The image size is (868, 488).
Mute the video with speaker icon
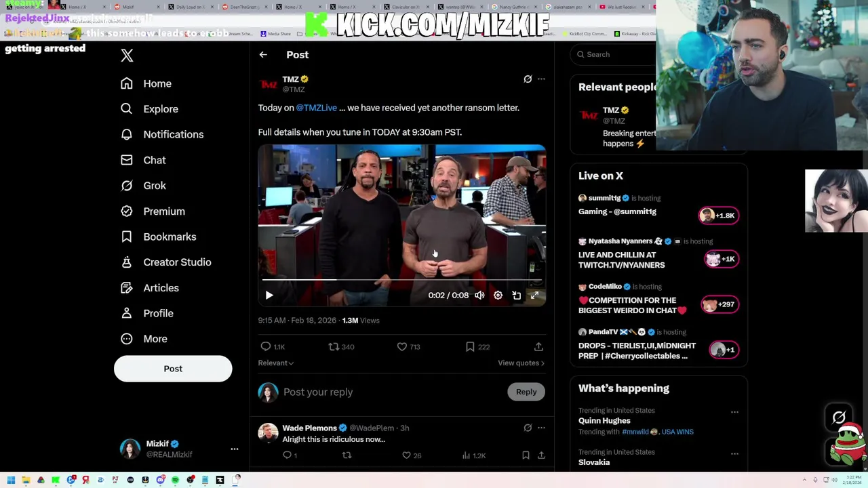click(479, 296)
